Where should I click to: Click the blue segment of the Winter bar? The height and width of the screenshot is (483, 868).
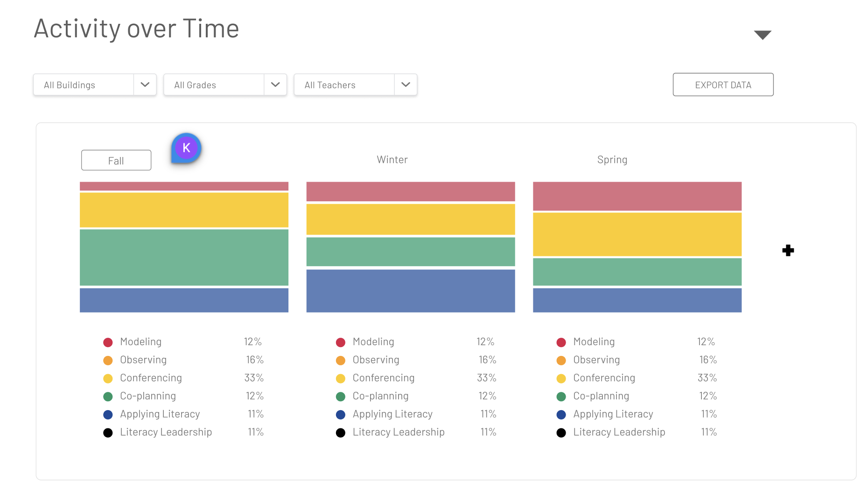click(x=410, y=291)
